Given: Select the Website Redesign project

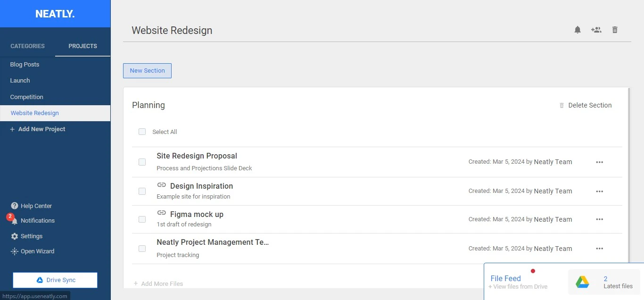Looking at the screenshot, I should coord(55,113).
